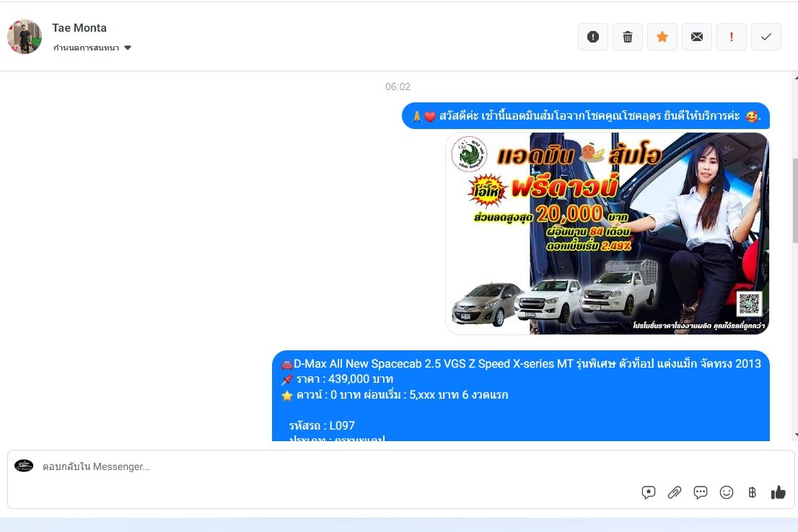Open the emoji picker smiley icon
798x532 pixels.
point(727,492)
